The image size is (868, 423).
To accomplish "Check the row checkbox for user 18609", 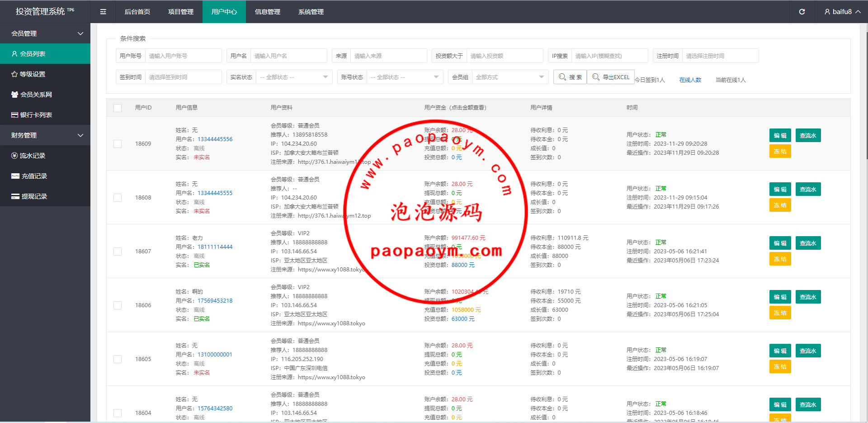I will [x=118, y=144].
